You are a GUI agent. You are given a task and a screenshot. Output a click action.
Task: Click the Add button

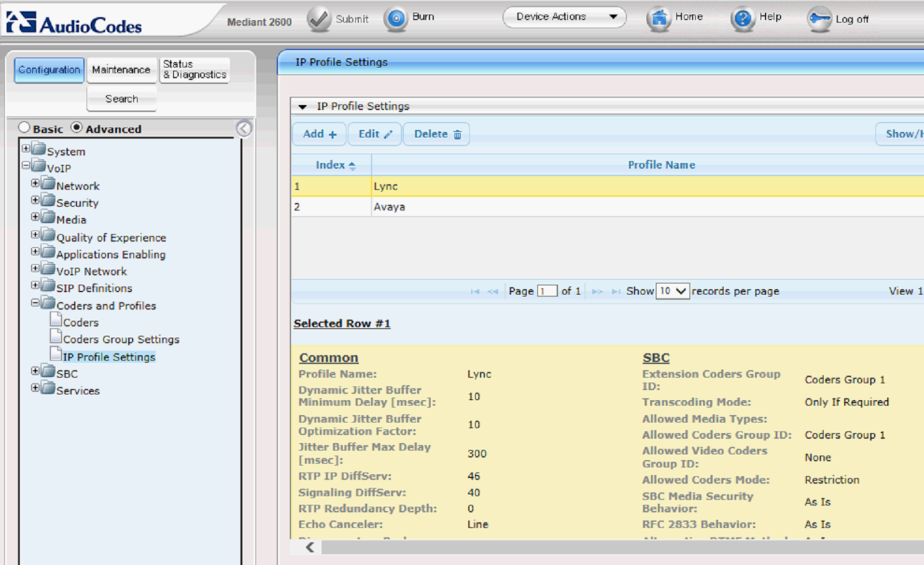(x=318, y=134)
